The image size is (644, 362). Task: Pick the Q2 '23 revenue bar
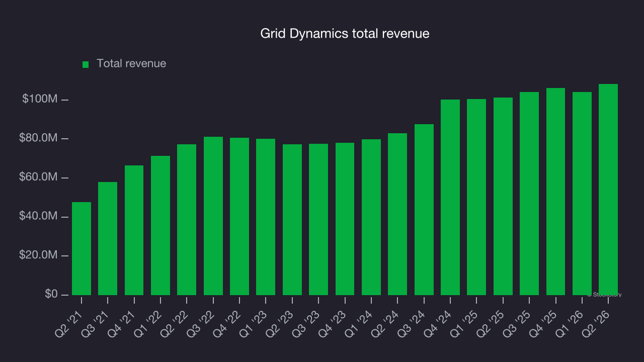(292, 220)
